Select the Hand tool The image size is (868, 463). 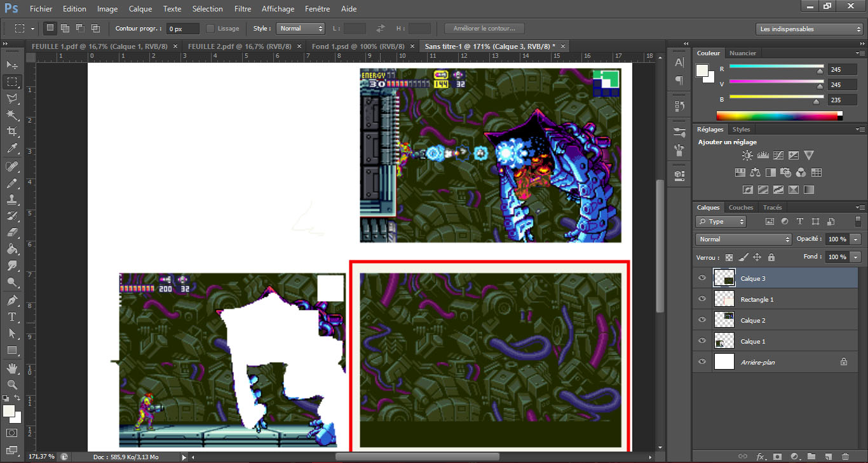[x=12, y=368]
